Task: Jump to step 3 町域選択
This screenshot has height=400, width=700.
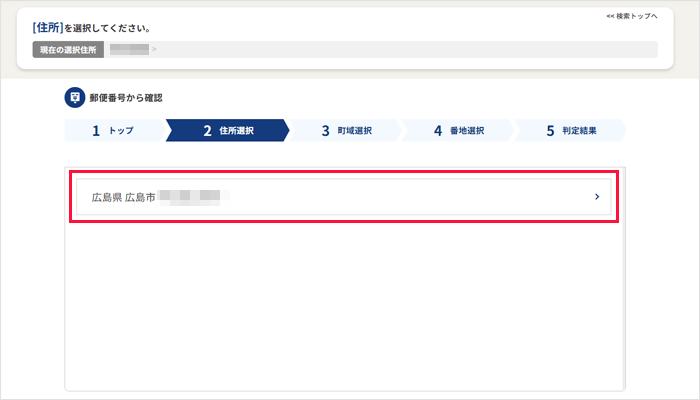Action: coord(346,130)
